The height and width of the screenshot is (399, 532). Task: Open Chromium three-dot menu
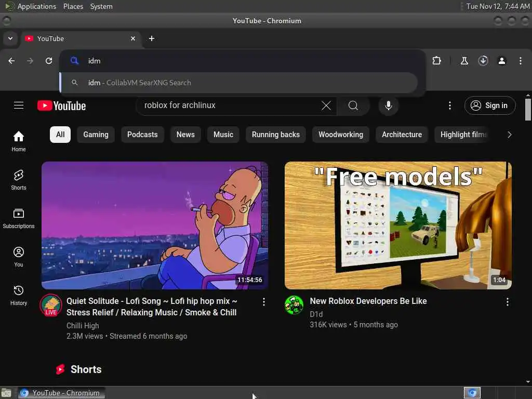click(x=521, y=61)
